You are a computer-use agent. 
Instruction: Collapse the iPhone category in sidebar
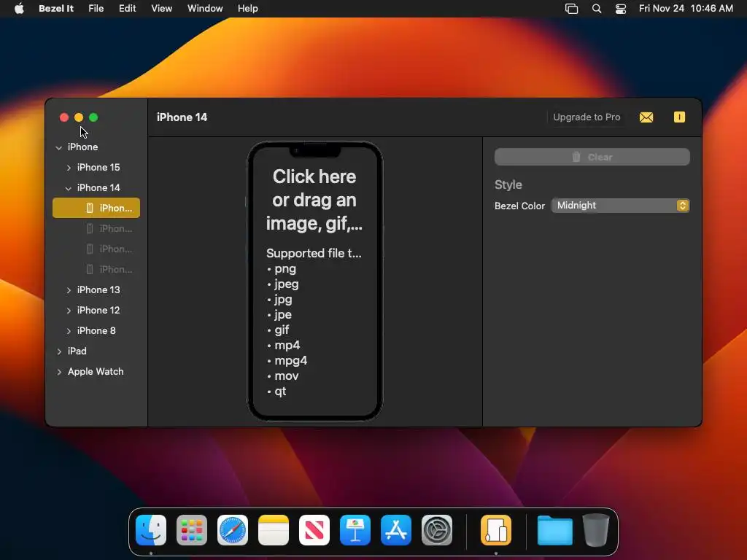(x=58, y=147)
